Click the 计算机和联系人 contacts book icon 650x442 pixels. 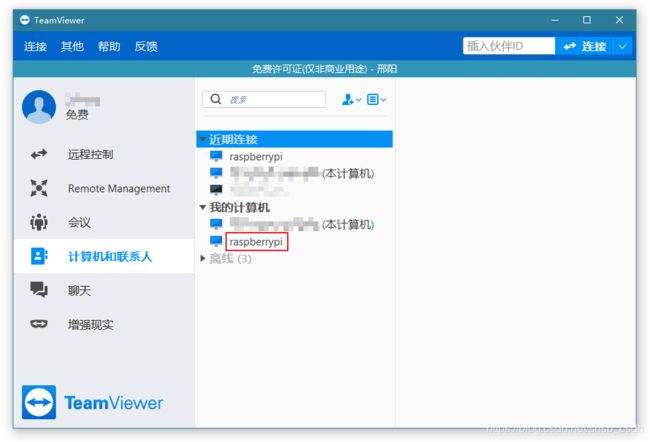click(x=39, y=256)
